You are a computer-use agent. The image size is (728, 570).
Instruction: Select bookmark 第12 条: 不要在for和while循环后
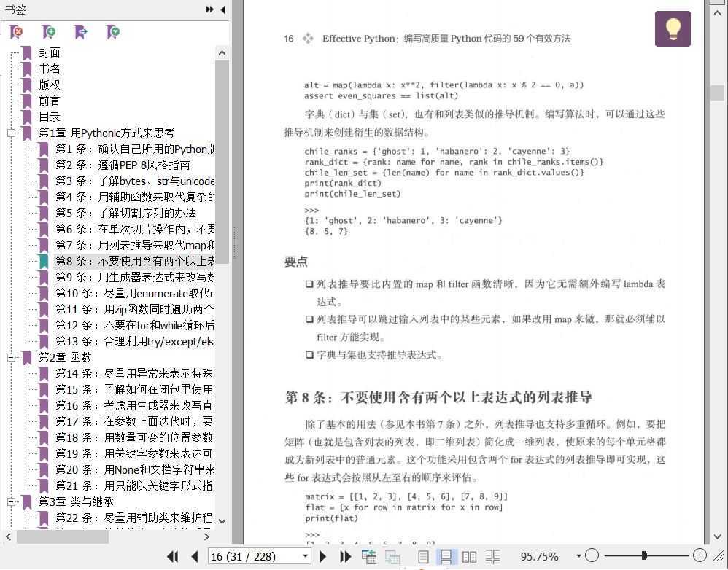(x=135, y=326)
